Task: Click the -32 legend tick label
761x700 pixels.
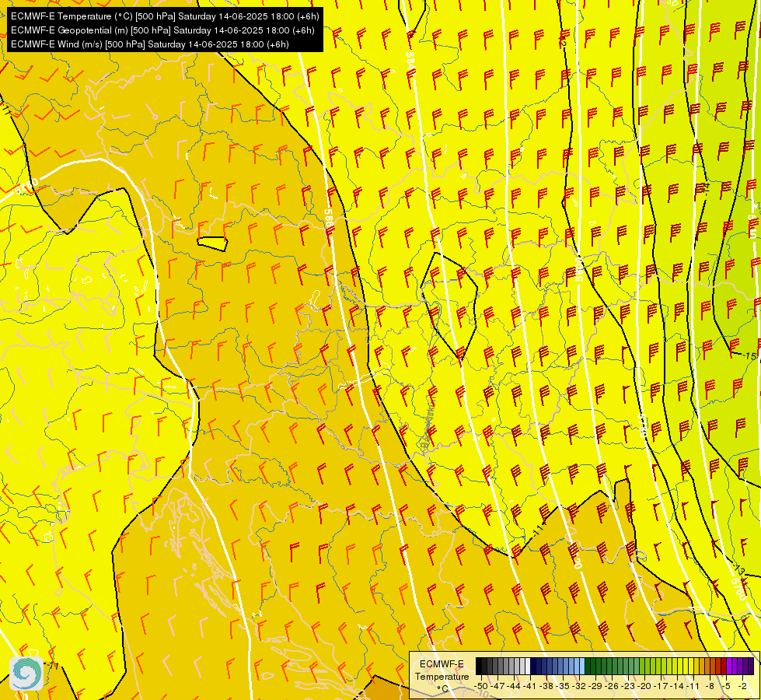Action: (579, 686)
